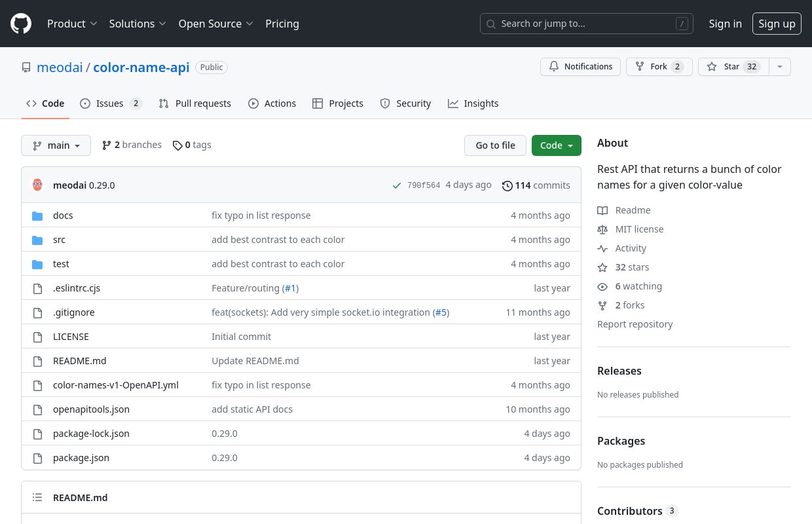Click the repository icon beside meodai
This screenshot has width=812, height=524.
pos(26,67)
